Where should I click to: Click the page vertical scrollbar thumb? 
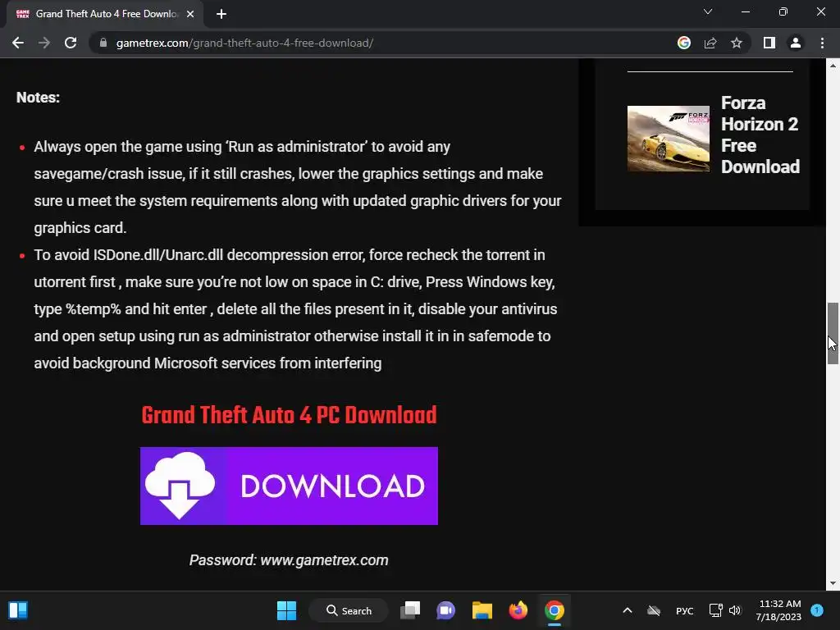point(833,333)
